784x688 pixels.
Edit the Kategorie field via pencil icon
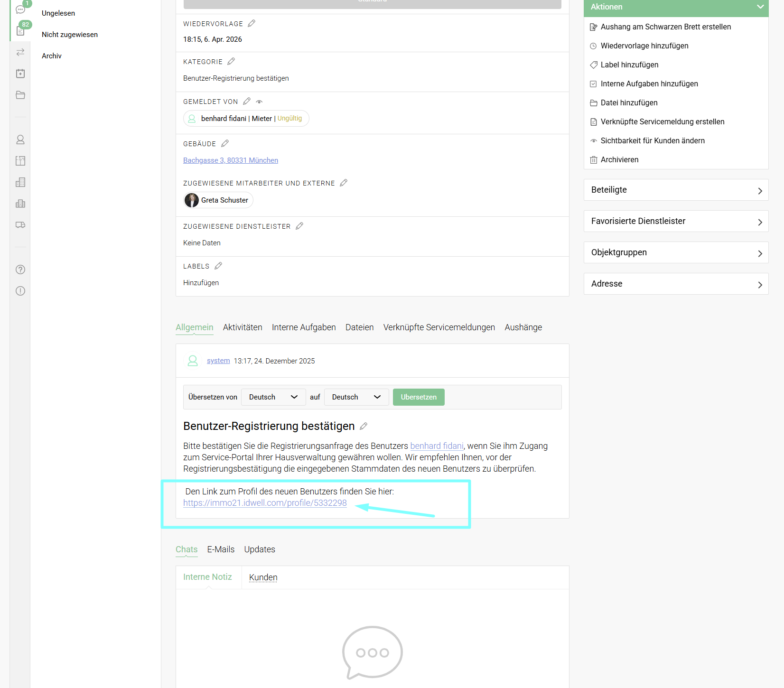tap(231, 61)
